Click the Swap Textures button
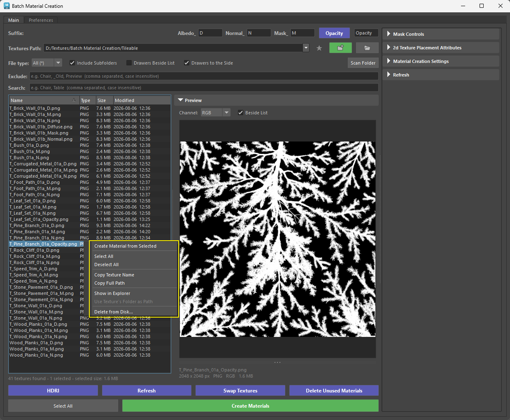Image resolution: width=510 pixels, height=420 pixels. point(240,390)
